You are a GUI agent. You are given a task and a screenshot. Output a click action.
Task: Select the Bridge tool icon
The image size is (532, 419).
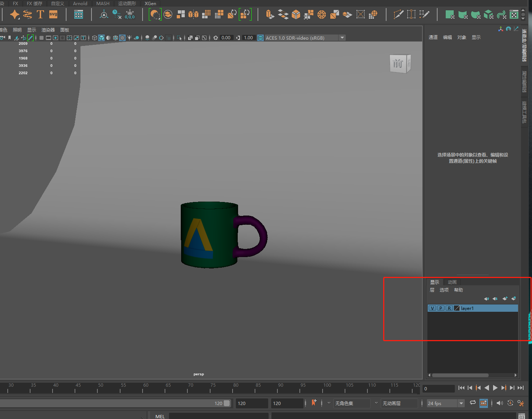[x=283, y=14]
